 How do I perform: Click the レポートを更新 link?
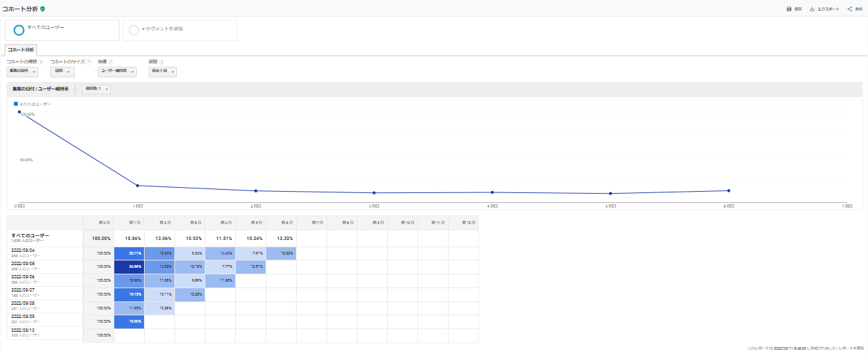click(x=851, y=348)
